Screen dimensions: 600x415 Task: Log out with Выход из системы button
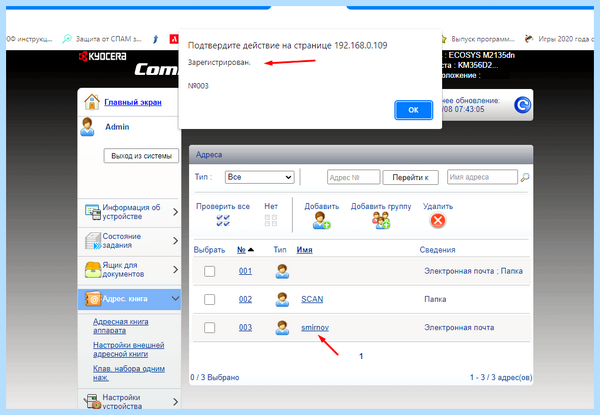point(141,156)
